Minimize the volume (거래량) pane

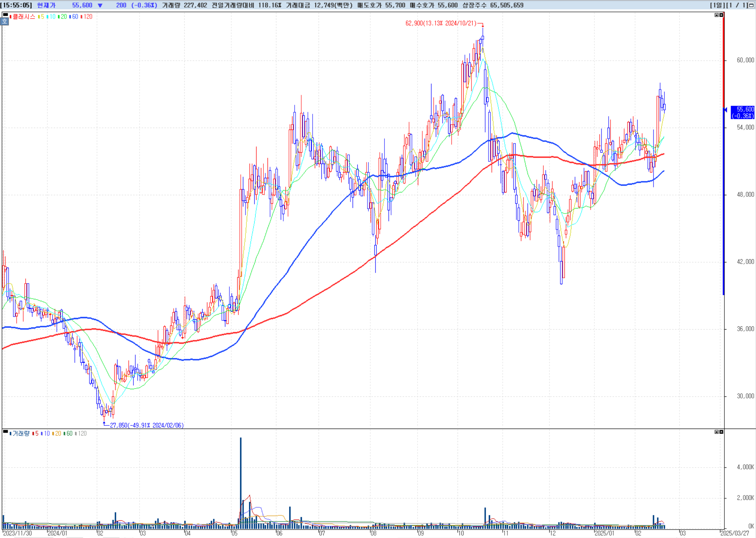(717, 432)
